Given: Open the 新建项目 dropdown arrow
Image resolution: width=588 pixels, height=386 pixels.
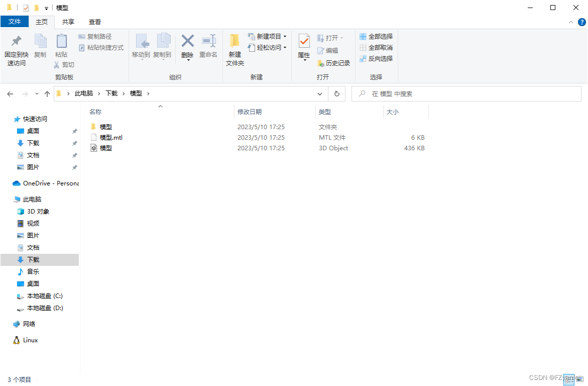Looking at the screenshot, I should point(285,36).
